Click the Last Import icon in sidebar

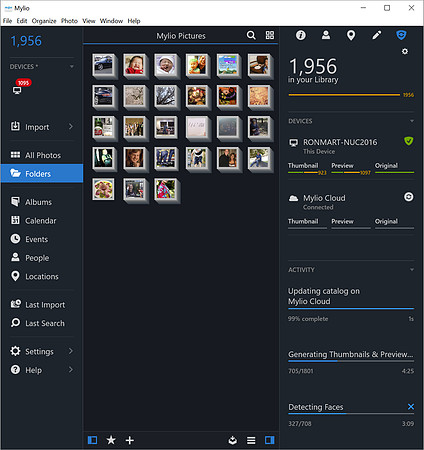pos(16,304)
